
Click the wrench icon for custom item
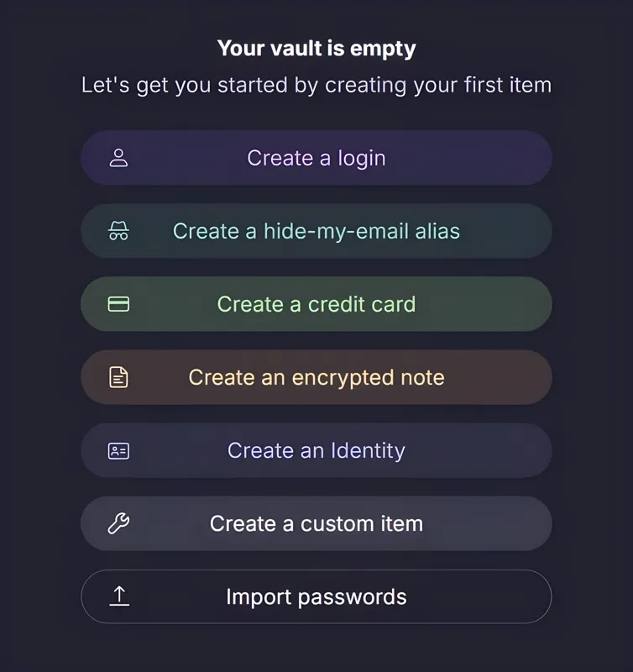coord(119,523)
